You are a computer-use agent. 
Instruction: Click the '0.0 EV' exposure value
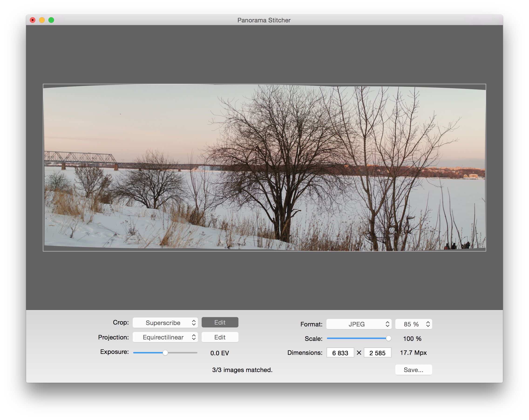point(220,353)
